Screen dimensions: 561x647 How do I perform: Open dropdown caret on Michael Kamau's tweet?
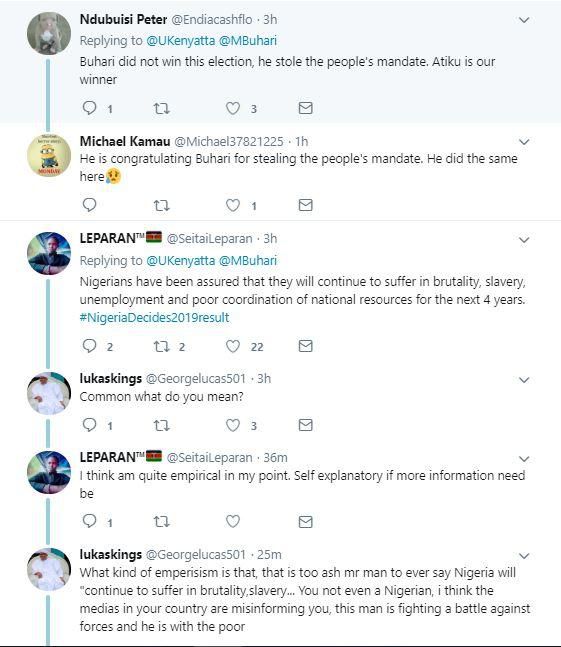coord(524,142)
